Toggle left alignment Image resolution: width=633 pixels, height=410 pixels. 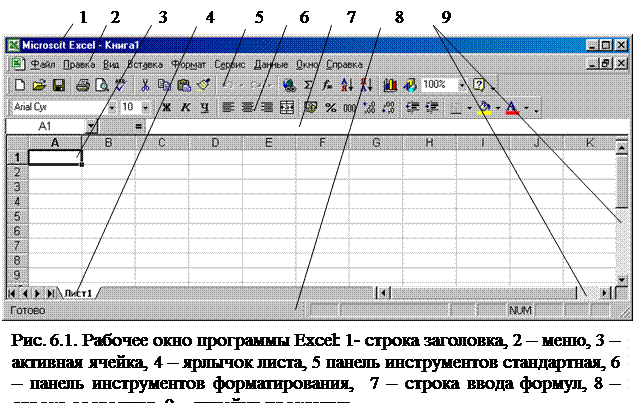click(x=228, y=107)
